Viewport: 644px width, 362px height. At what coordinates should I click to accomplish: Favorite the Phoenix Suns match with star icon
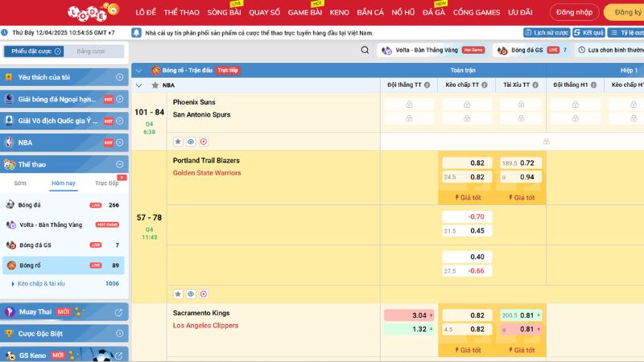[x=178, y=142]
